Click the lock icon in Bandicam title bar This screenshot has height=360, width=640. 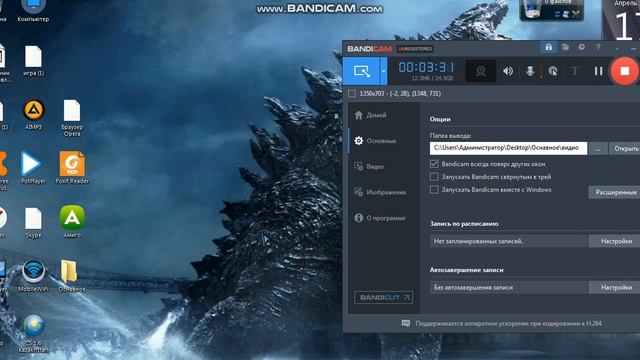549,47
